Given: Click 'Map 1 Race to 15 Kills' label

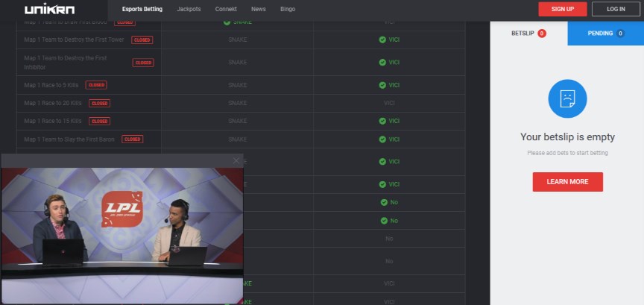Looking at the screenshot, I should (53, 121).
